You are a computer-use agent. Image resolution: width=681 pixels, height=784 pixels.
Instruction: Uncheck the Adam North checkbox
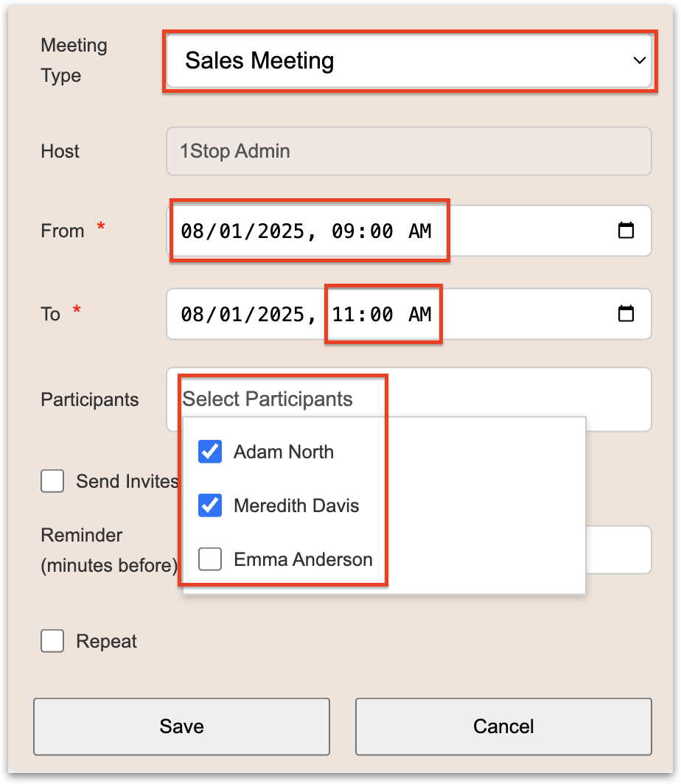point(211,452)
